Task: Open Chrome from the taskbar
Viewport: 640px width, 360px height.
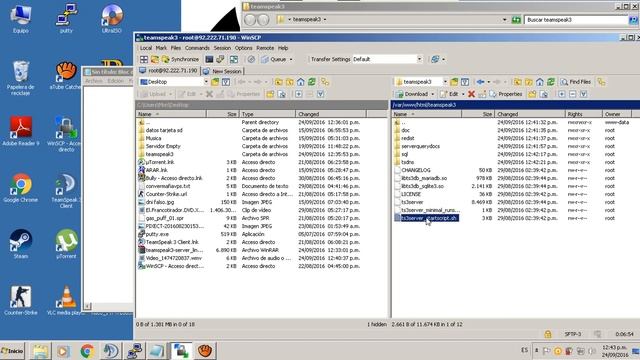Action: [x=87, y=351]
